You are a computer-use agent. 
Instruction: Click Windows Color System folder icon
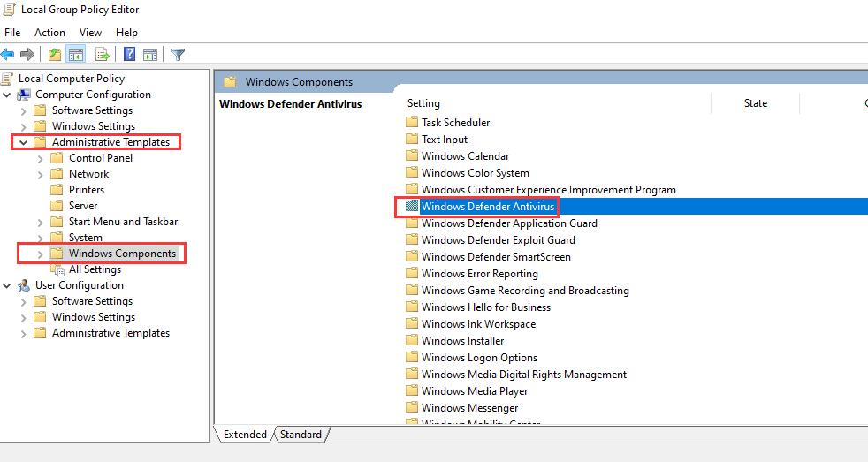pos(412,172)
